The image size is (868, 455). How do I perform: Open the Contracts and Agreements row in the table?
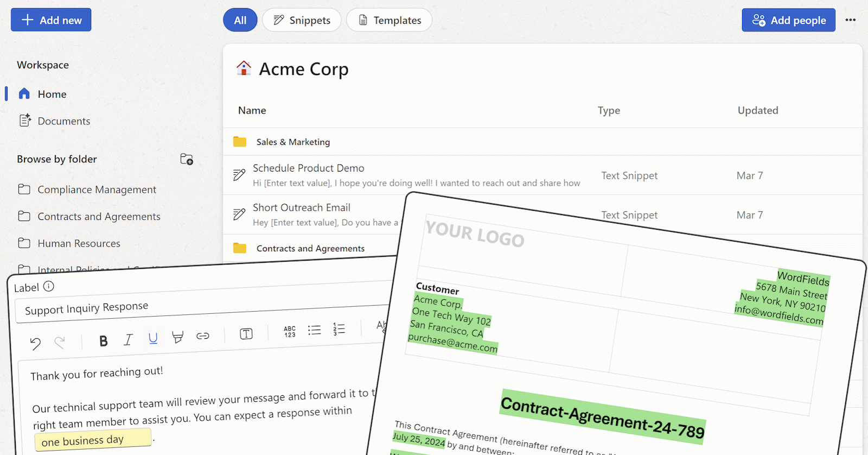310,248
